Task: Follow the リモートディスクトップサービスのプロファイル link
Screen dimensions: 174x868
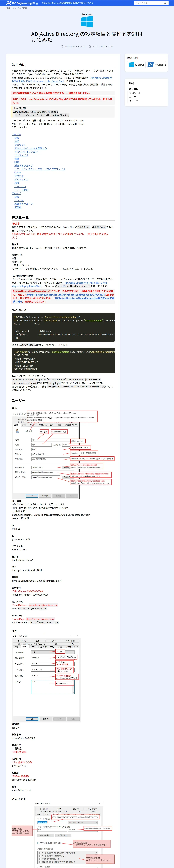Action: pyautogui.click(x=40, y=169)
